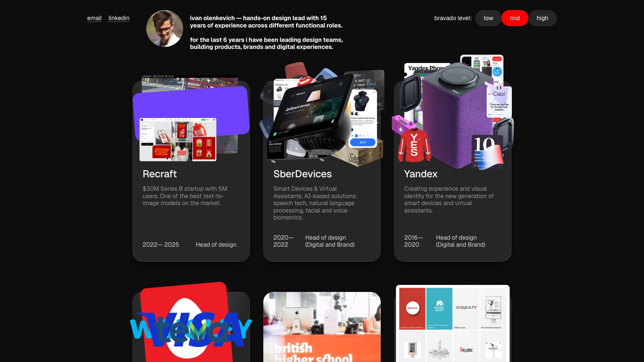Viewport: 644px width, 362px height.
Task: Click Ivan's profile photo
Action: coord(165,28)
